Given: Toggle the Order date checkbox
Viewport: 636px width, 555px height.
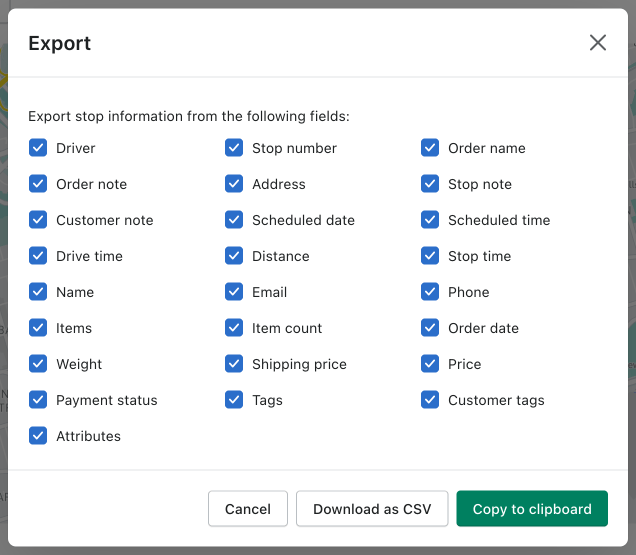Looking at the screenshot, I should (x=430, y=328).
